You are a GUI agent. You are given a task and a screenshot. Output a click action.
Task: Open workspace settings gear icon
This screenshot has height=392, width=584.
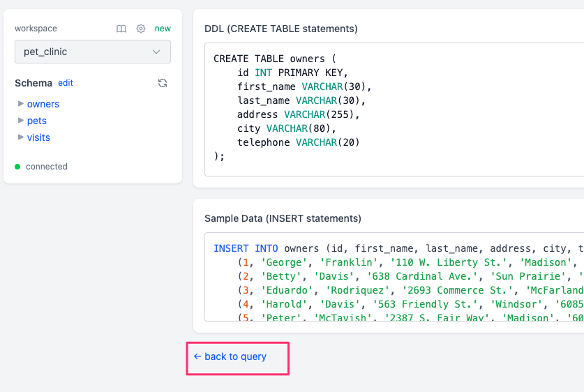pos(141,29)
